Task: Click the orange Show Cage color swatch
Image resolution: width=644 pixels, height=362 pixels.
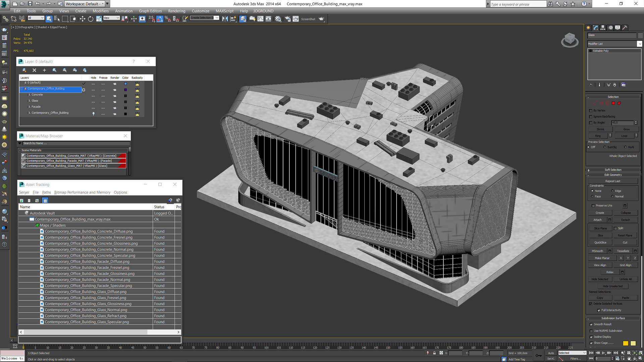Action: 626,343
